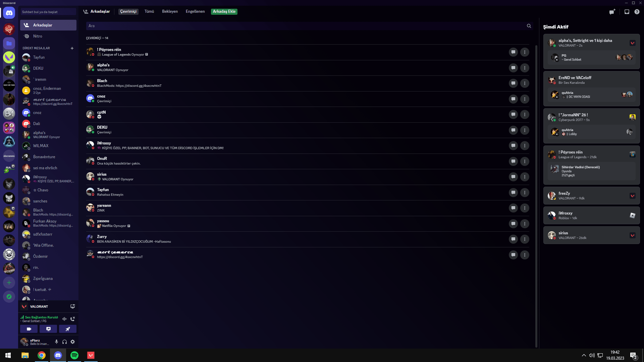Switch to the Engellenen tab
The width and height of the screenshot is (644, 362).
point(195,11)
